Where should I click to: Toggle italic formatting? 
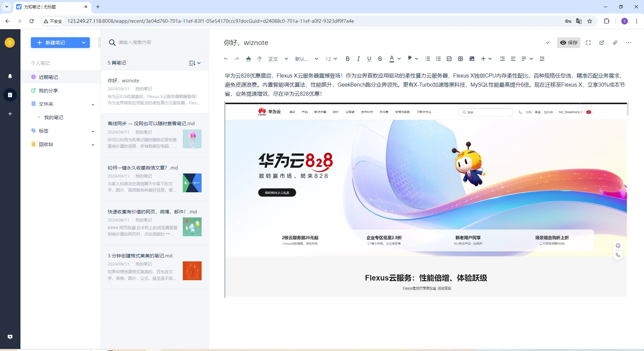click(x=359, y=59)
